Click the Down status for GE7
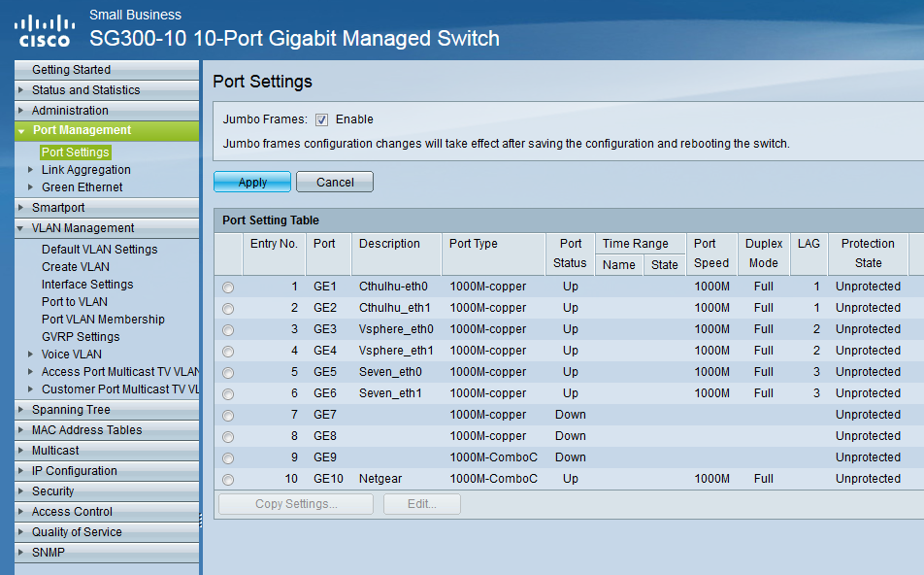Screen dimensions: 924x575 pos(571,415)
